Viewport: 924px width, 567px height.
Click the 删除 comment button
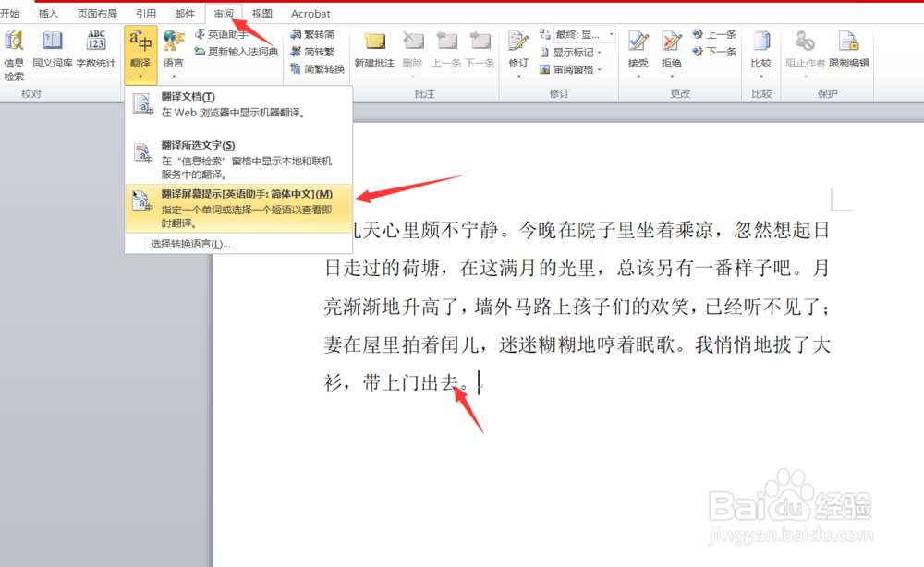tap(412, 50)
